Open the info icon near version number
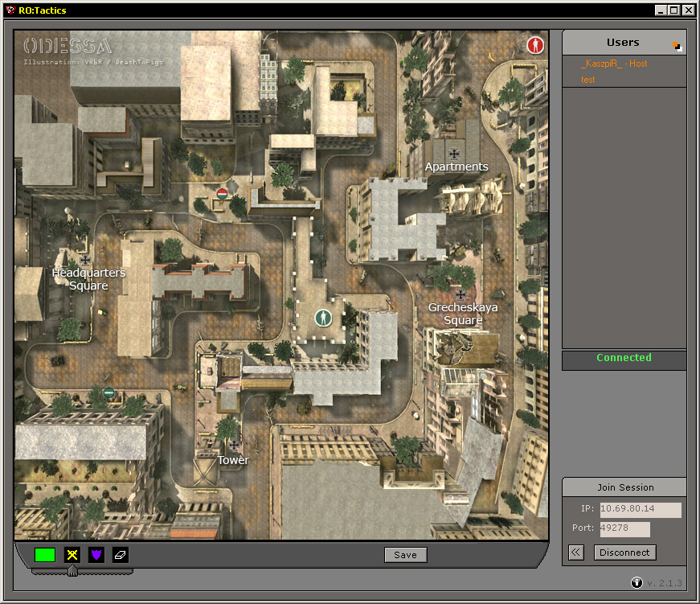This screenshot has width=700, height=604. point(637,582)
